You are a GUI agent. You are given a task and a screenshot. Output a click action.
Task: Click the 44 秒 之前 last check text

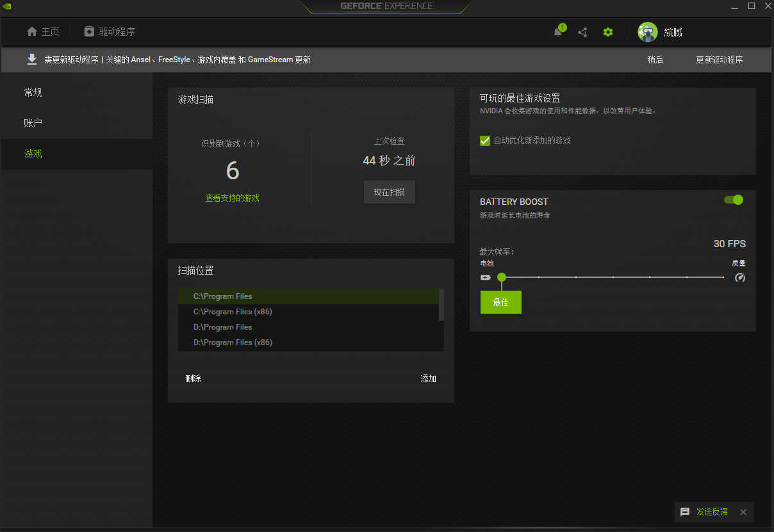[390, 161]
